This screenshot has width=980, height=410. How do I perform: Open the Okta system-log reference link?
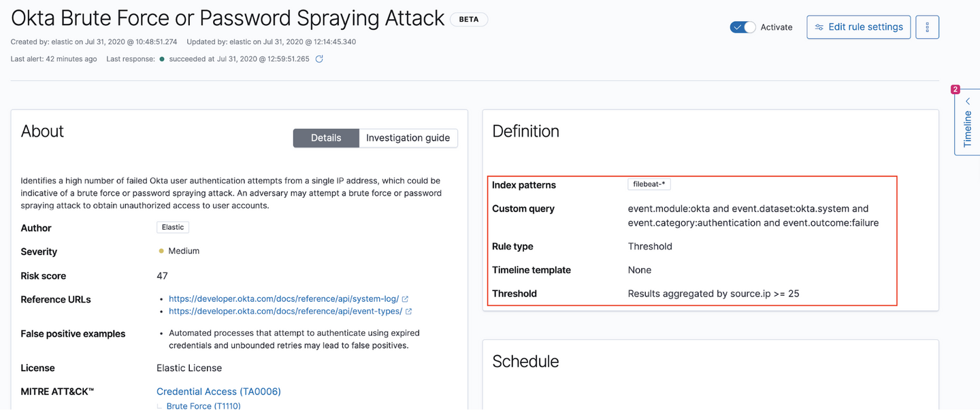[x=284, y=299]
